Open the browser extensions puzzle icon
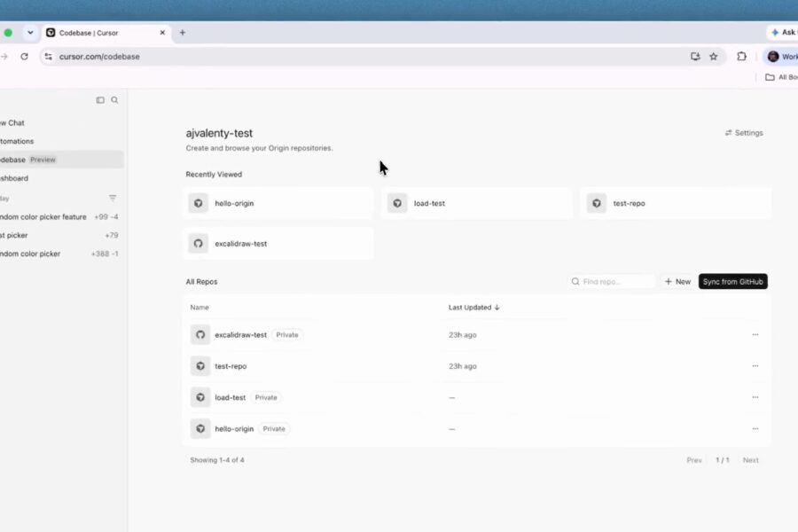This screenshot has height=532, width=798. click(741, 57)
